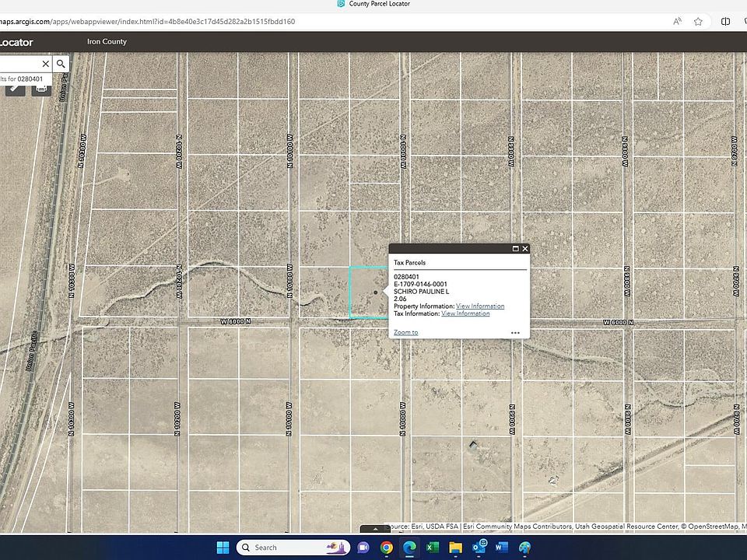This screenshot has height=560, width=747.
Task: Open Google Chrome from the taskbar
Action: click(x=387, y=547)
